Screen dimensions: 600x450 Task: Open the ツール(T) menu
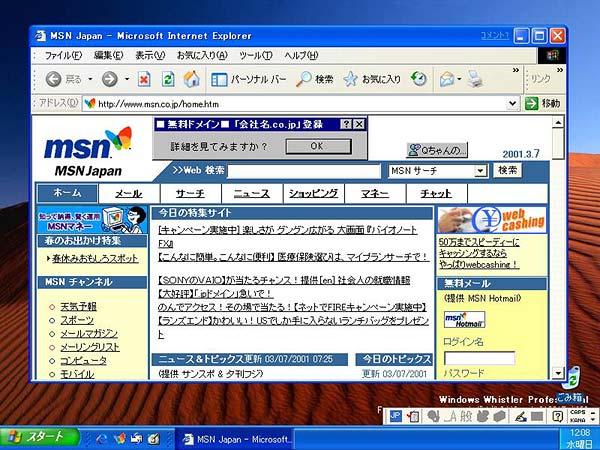[256, 55]
